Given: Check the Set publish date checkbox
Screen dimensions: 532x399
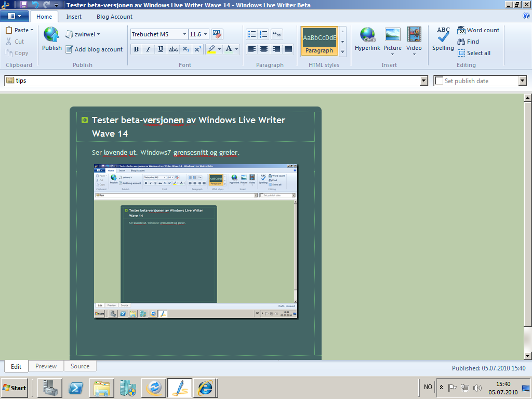Looking at the screenshot, I should pyautogui.click(x=439, y=81).
